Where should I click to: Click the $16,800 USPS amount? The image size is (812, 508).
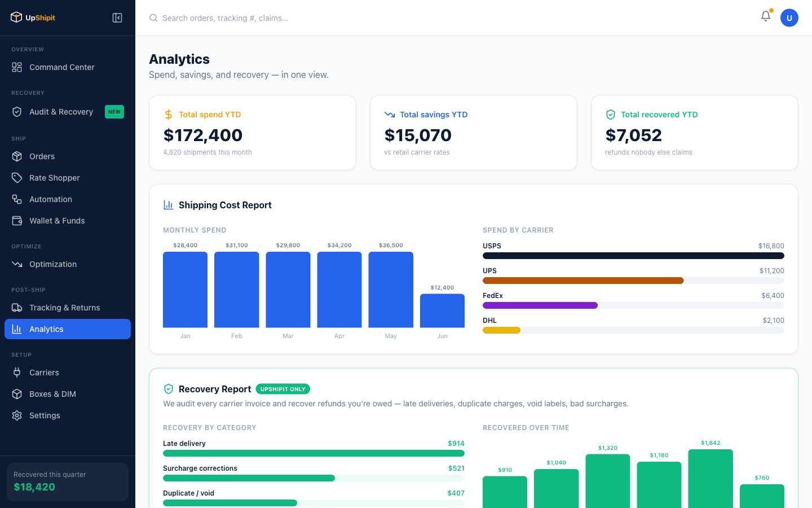point(771,246)
